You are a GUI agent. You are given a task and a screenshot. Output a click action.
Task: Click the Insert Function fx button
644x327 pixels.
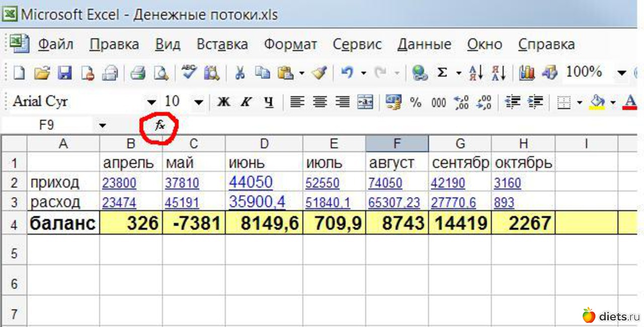(160, 125)
